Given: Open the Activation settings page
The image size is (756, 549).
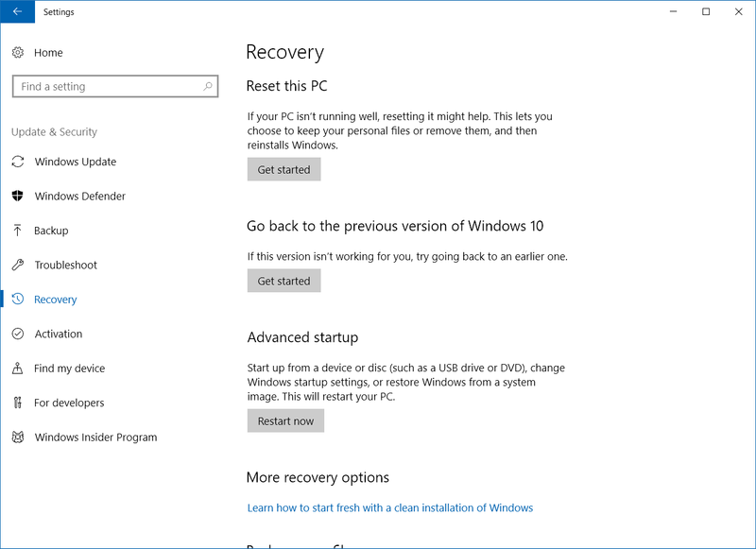Looking at the screenshot, I should tap(59, 334).
